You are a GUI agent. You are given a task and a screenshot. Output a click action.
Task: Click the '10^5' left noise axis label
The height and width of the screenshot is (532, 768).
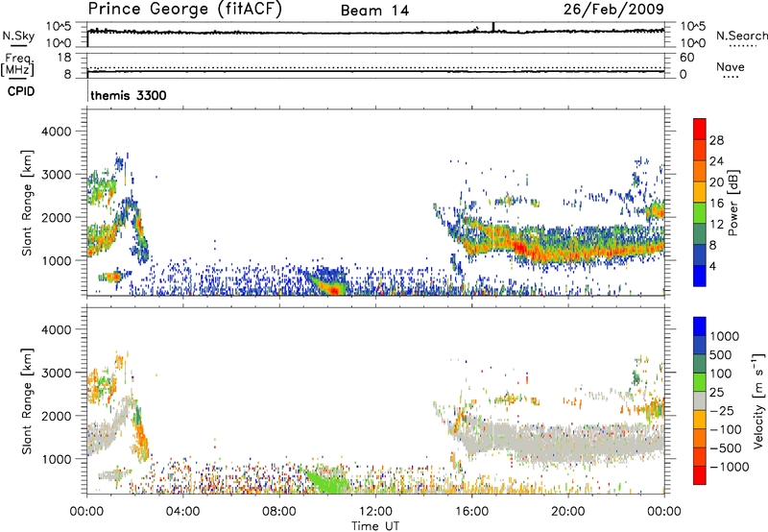(x=59, y=26)
